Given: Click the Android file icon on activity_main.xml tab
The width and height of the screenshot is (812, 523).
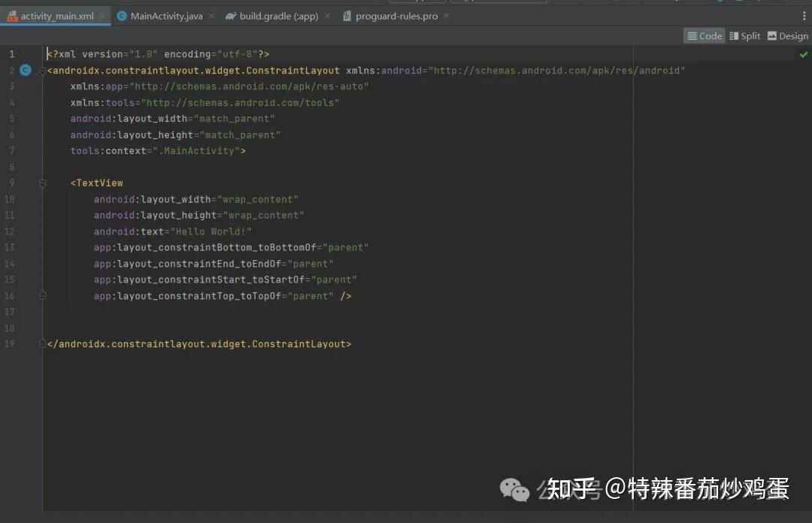Looking at the screenshot, I should [12, 15].
